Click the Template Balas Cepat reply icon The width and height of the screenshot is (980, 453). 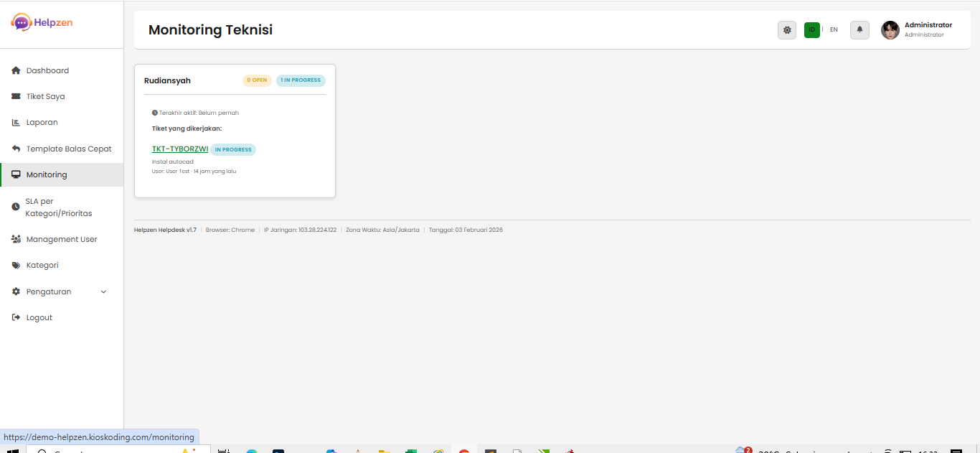point(15,149)
